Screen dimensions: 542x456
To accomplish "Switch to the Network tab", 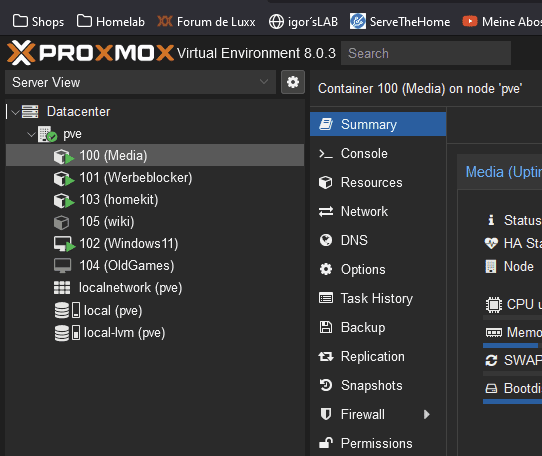I will (378, 212).
